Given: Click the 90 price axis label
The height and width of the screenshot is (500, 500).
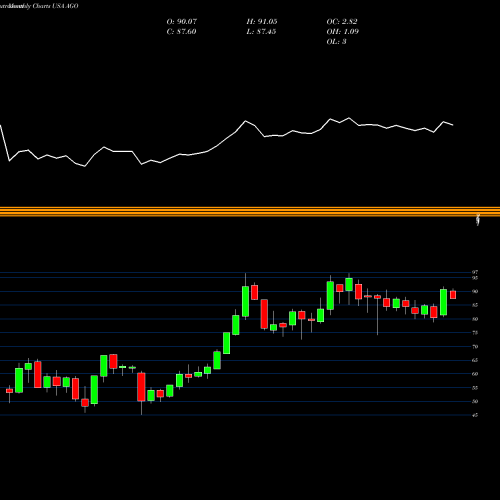Looking at the screenshot, I should 475,291.
